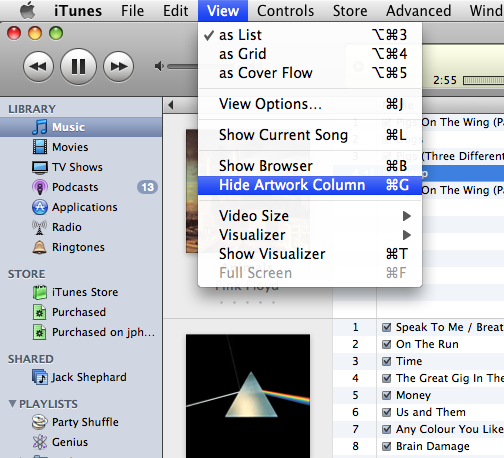Uncheck 'The Great Gig In The Sky' checkbox

[x=386, y=378]
